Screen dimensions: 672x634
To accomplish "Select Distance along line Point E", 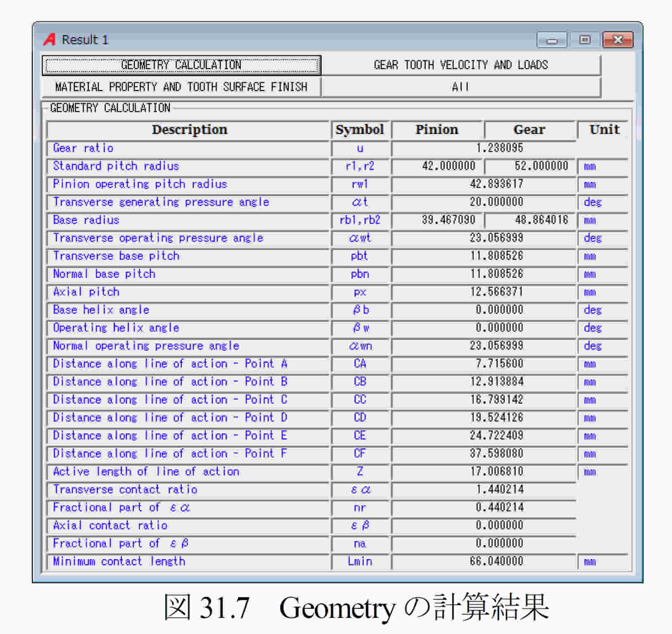I will (170, 436).
